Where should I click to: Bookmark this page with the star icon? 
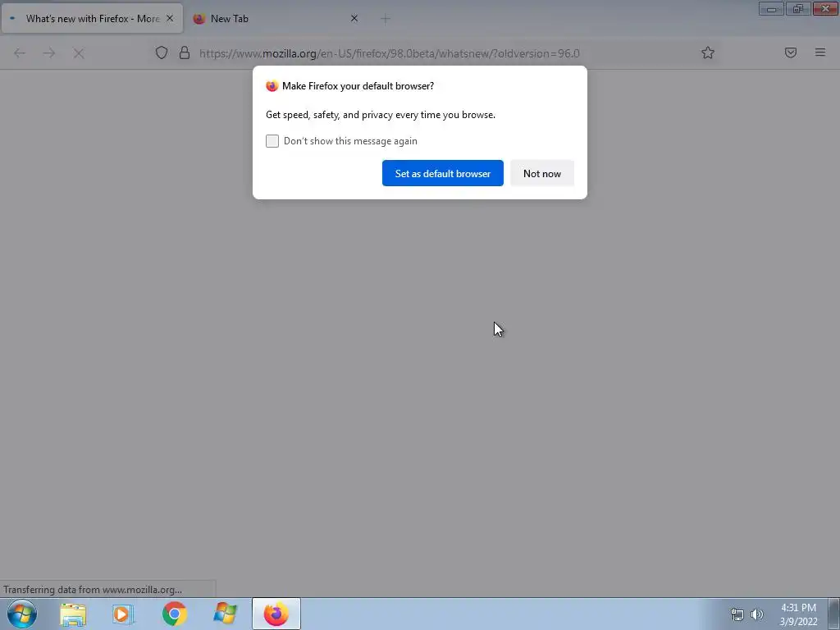(708, 52)
